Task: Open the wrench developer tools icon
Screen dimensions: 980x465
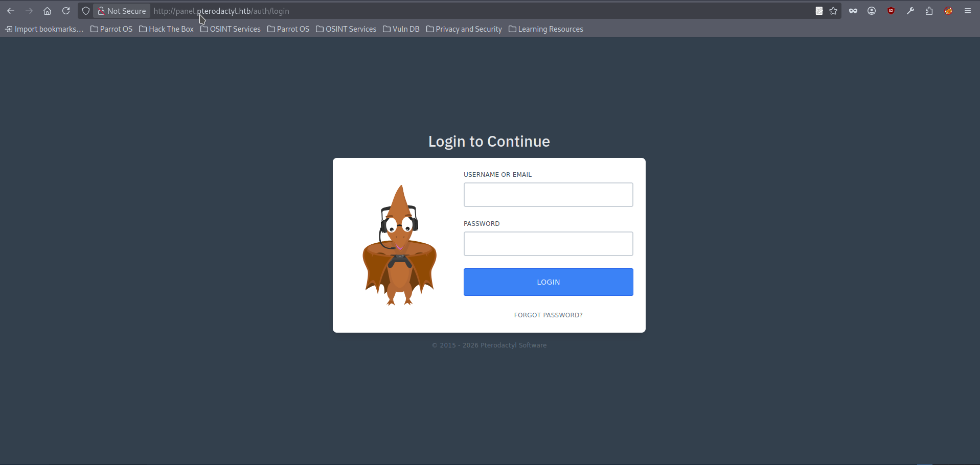Action: 910,11
